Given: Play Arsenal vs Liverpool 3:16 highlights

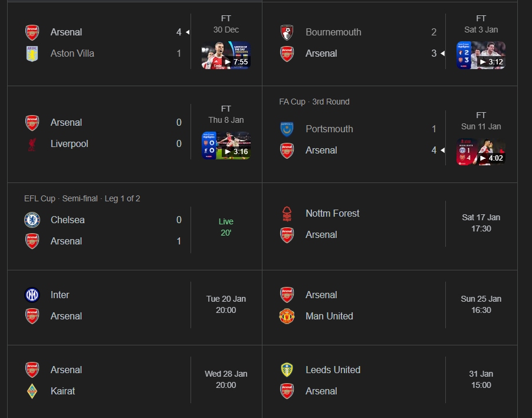Looking at the screenshot, I should pyautogui.click(x=226, y=146).
